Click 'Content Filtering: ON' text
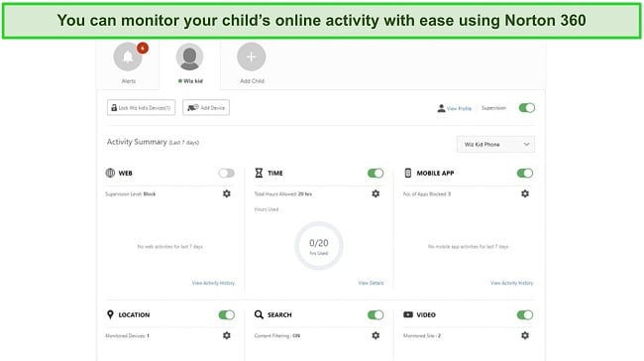Image resolution: width=644 pixels, height=361 pixels. (x=277, y=336)
